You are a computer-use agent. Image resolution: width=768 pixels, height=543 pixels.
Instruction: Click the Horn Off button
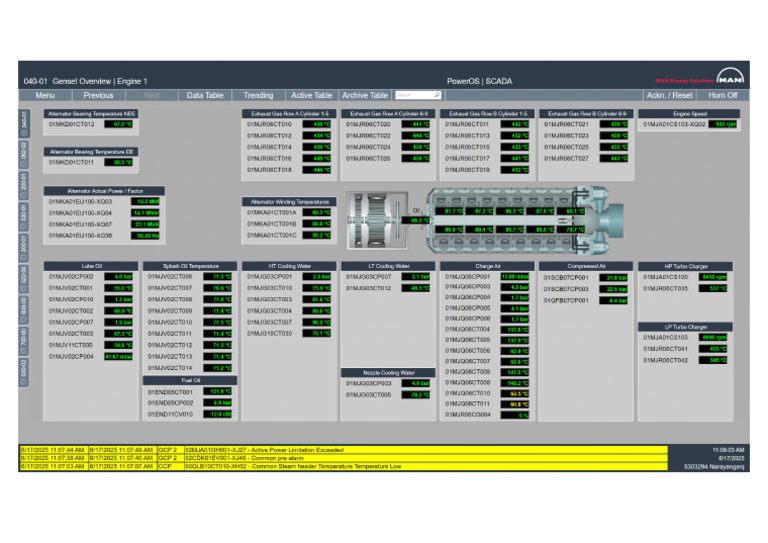click(723, 95)
